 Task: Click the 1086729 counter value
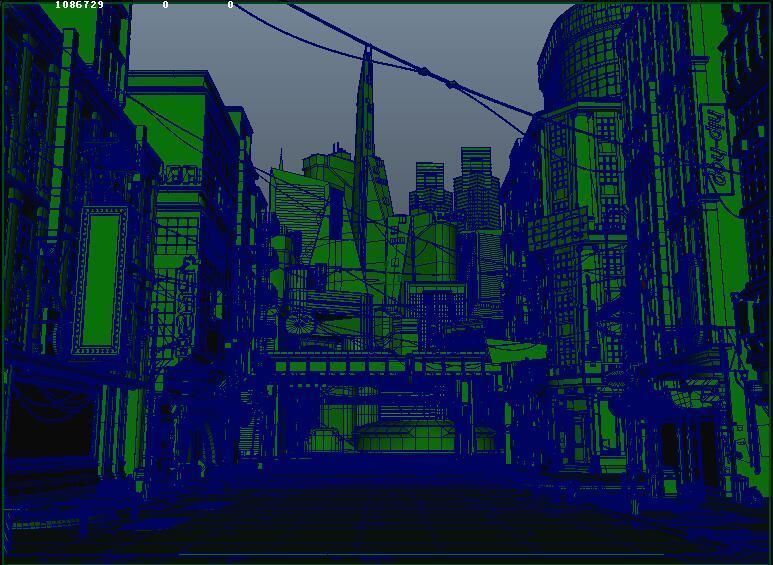tap(79, 5)
